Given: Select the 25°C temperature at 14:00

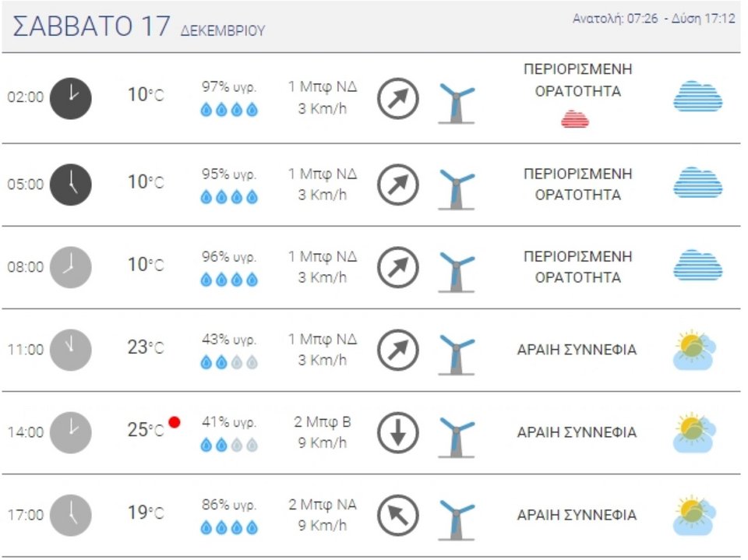Looking at the screenshot, I should coord(146,430).
